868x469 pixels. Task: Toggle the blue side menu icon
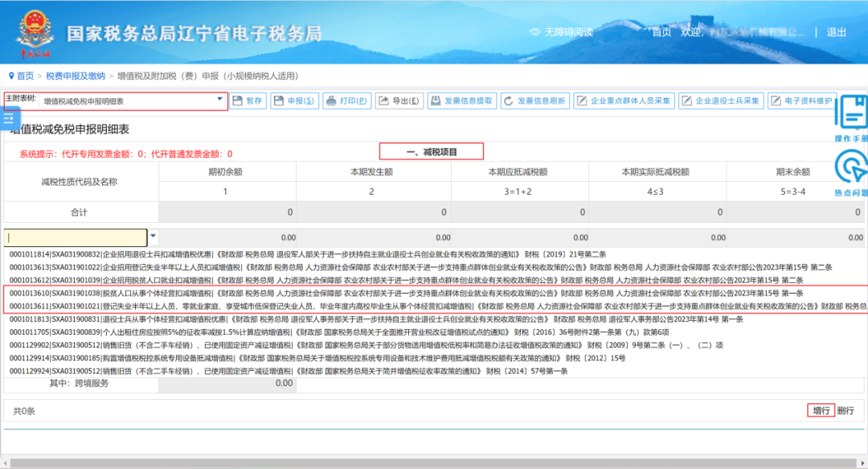pos(10,118)
